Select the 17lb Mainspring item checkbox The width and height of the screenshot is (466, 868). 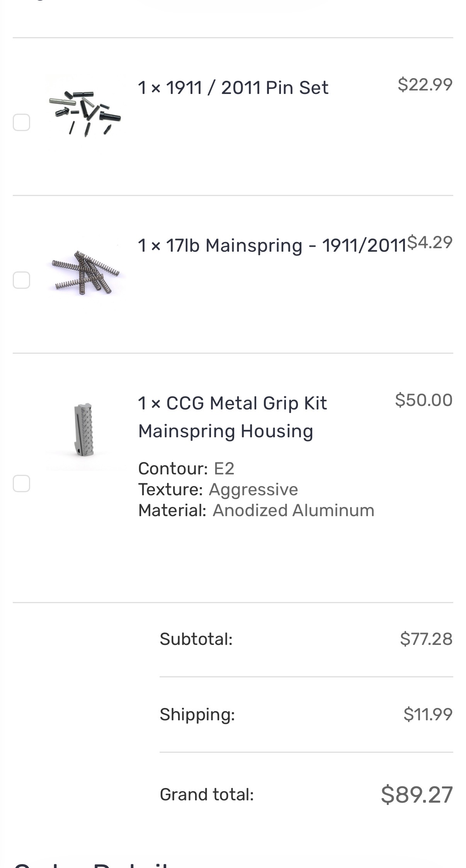[x=22, y=280]
